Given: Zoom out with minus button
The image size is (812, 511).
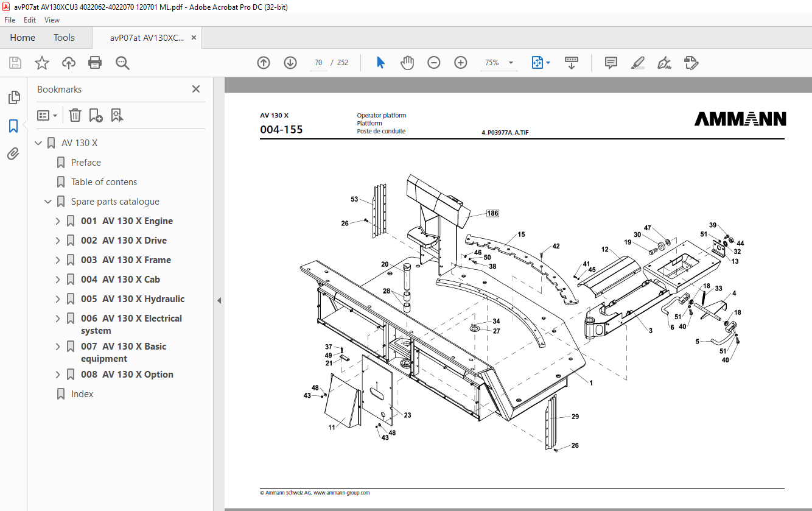Looking at the screenshot, I should [434, 63].
